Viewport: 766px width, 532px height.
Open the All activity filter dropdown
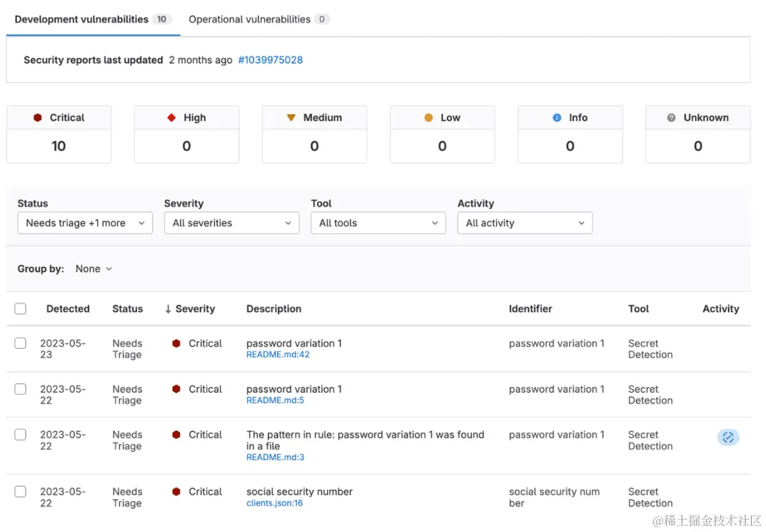[524, 223]
